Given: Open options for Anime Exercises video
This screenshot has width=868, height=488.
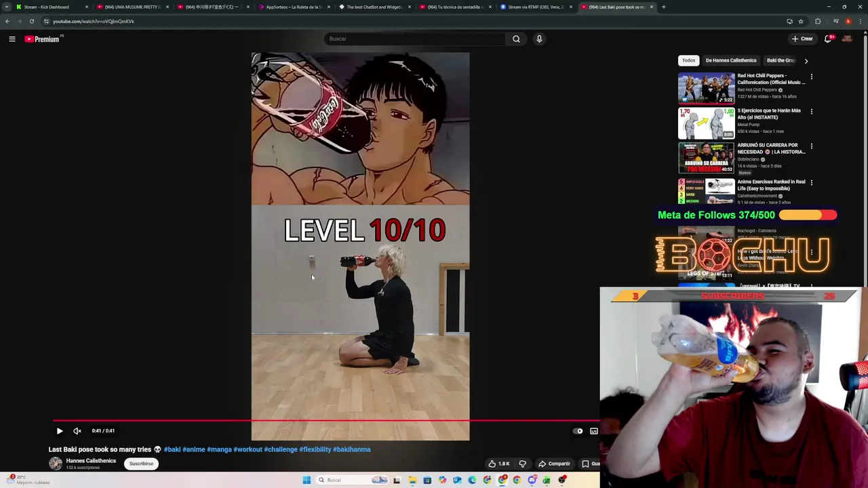Looking at the screenshot, I should [x=811, y=182].
